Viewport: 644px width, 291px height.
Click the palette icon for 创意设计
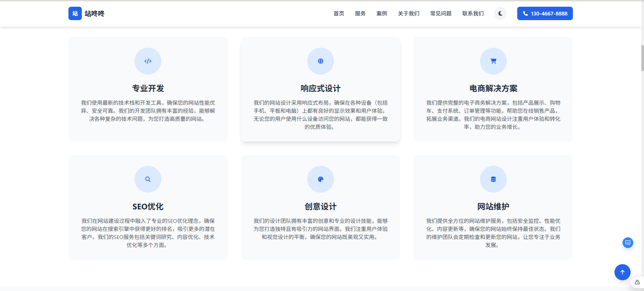pos(320,179)
